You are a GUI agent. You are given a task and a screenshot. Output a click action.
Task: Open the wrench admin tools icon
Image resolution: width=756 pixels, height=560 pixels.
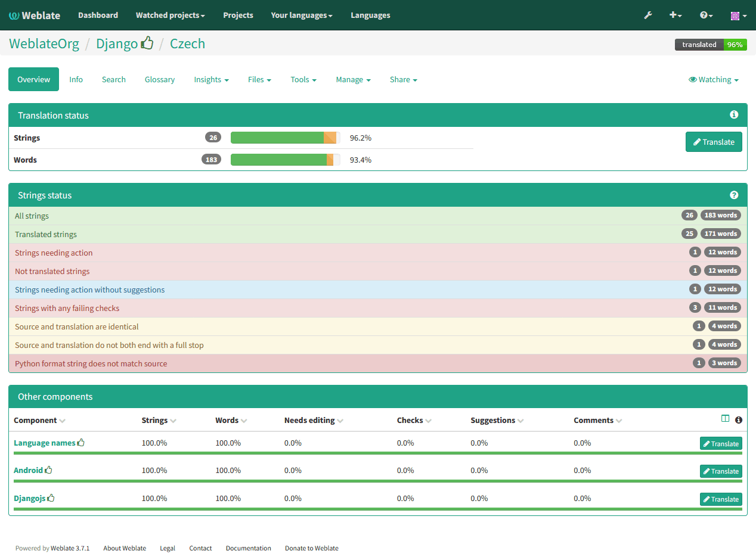click(x=648, y=15)
